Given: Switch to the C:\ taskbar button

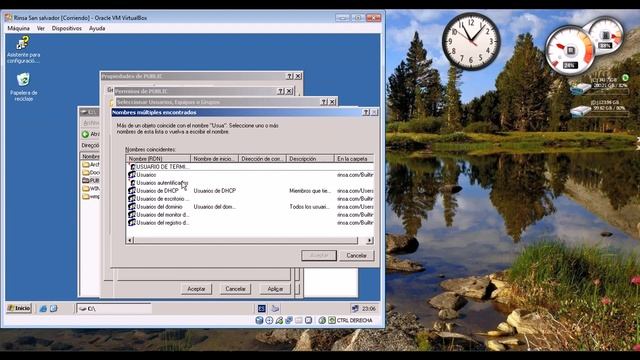Looking at the screenshot, I should point(114,309).
